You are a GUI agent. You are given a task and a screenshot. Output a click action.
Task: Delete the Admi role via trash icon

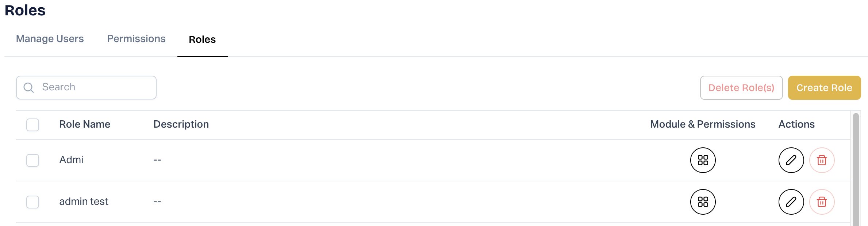[x=822, y=160]
